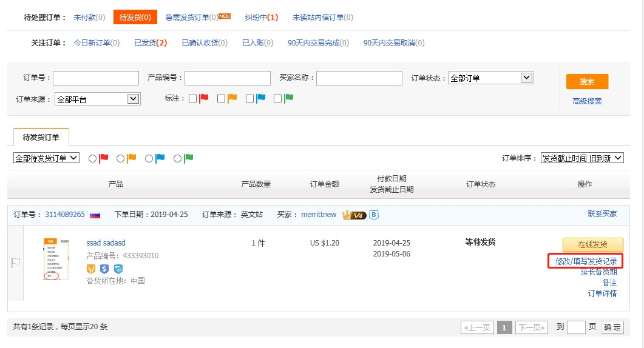The width and height of the screenshot is (644, 348).
Task: Click the orange V shield icon under the product
Action: [91, 269]
